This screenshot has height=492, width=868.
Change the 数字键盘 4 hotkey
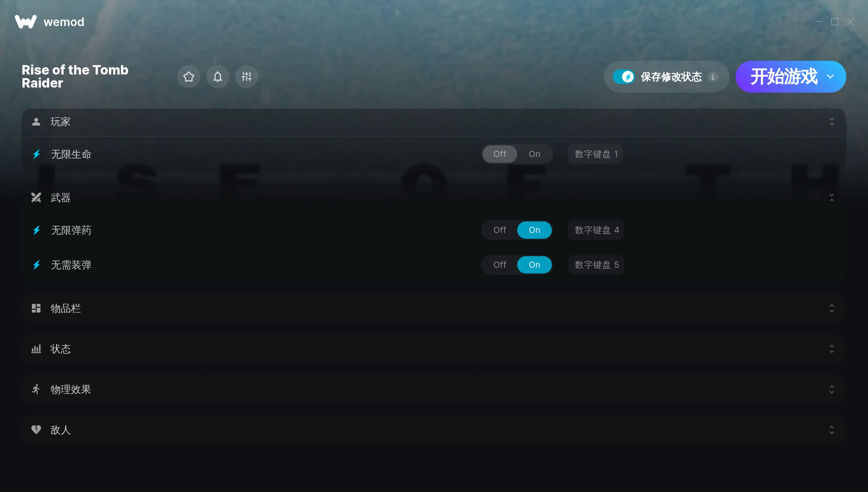click(x=596, y=230)
